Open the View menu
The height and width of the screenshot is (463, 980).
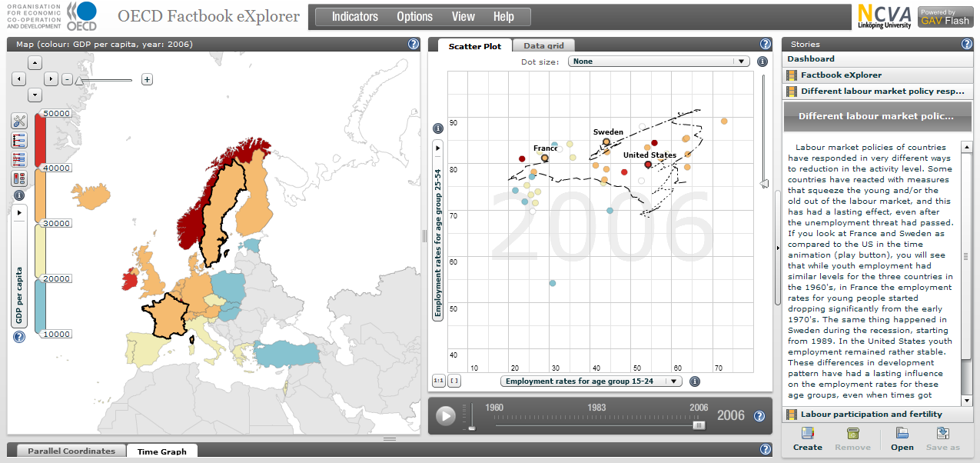click(x=463, y=17)
